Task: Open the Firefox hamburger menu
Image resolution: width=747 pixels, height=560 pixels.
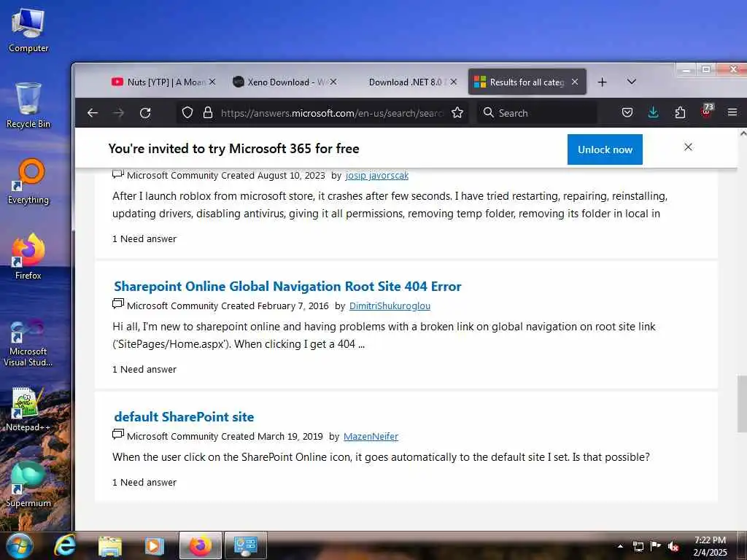Action: tap(732, 113)
